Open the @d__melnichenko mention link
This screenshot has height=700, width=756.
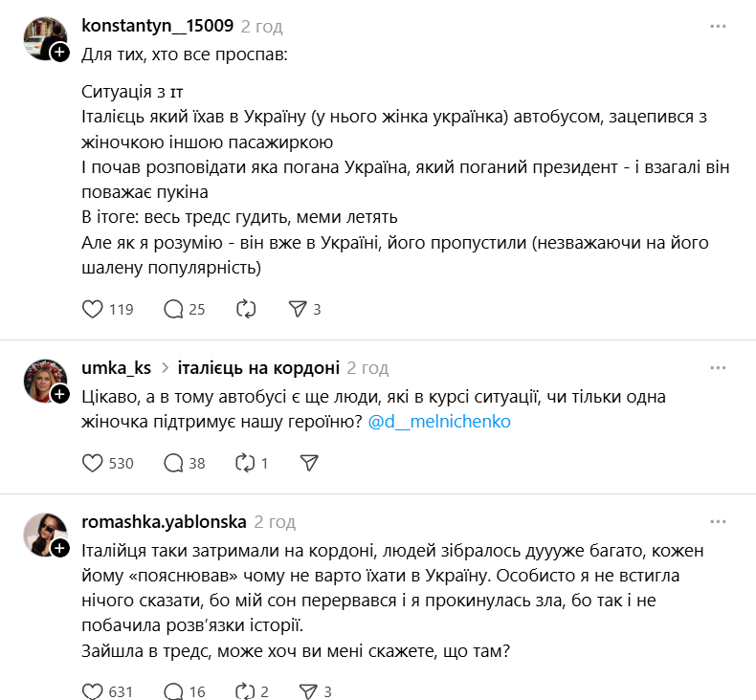[439, 421]
